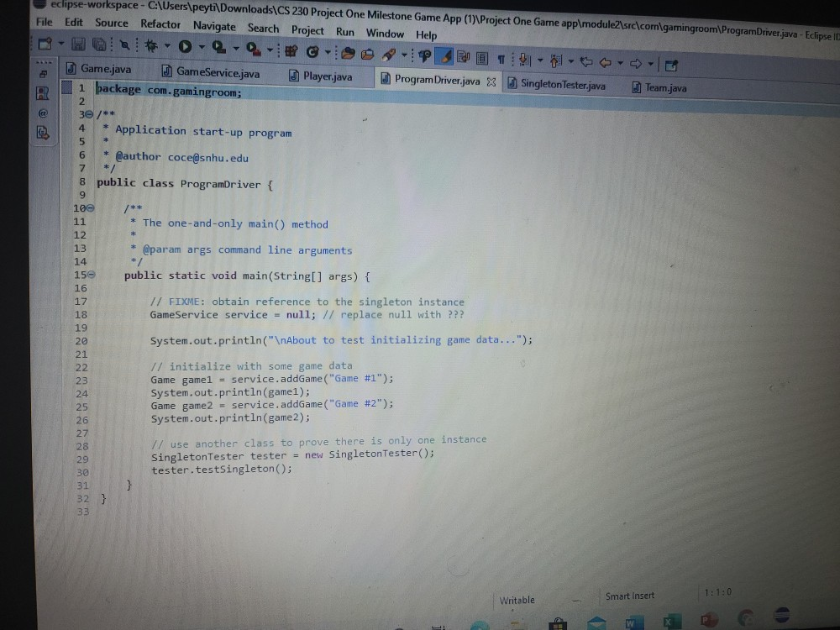This screenshot has height=630, width=840.
Task: Click the Back navigation arrow icon
Action: click(x=606, y=63)
